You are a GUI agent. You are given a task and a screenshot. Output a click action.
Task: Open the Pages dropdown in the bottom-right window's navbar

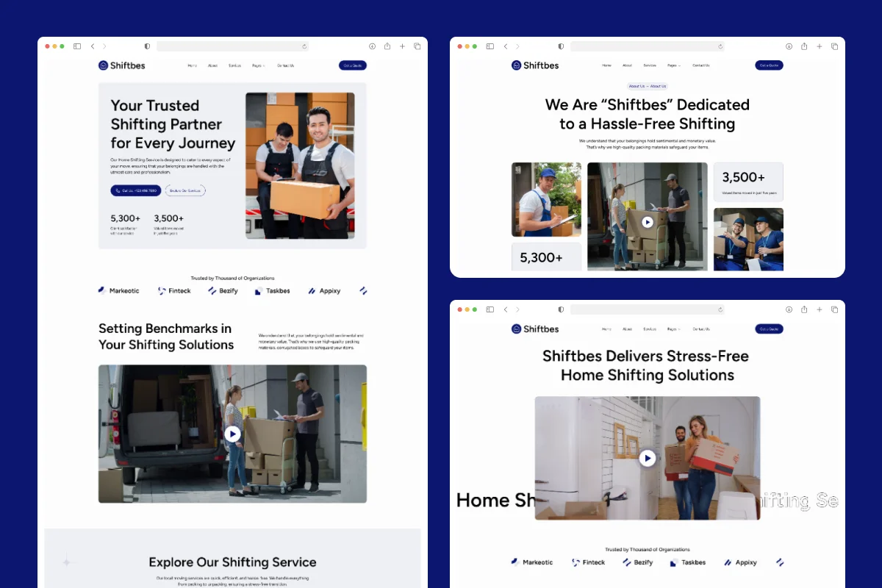(673, 329)
